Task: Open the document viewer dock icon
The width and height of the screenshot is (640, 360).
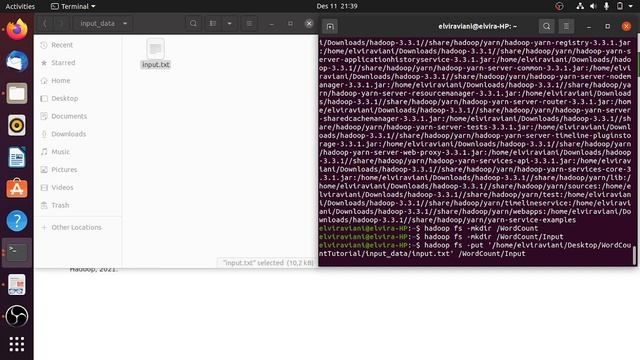Action: 17,284
